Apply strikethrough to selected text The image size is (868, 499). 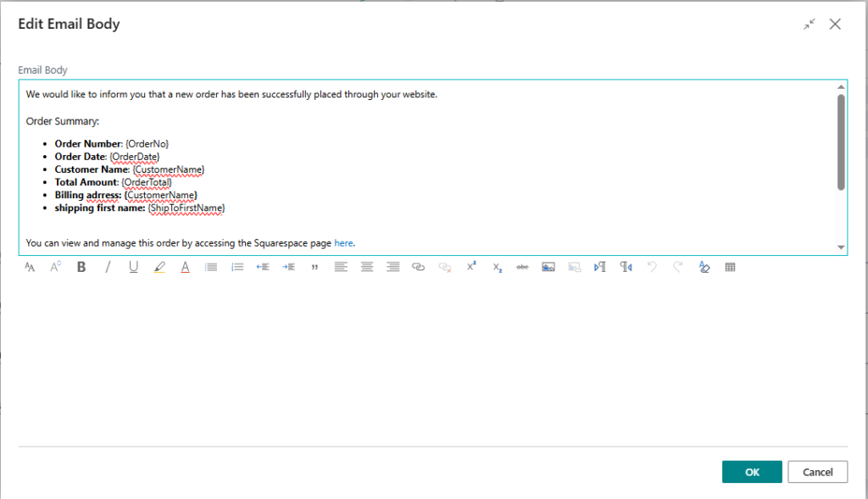click(522, 267)
